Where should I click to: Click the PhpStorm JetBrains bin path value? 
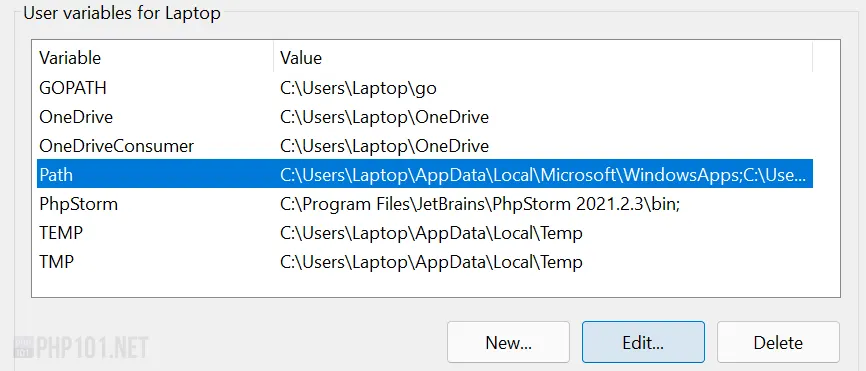pyautogui.click(x=480, y=204)
